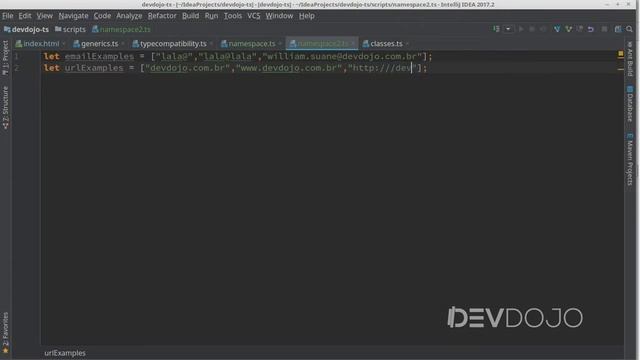Click line number 1 in the gutter

pyautogui.click(x=16, y=56)
